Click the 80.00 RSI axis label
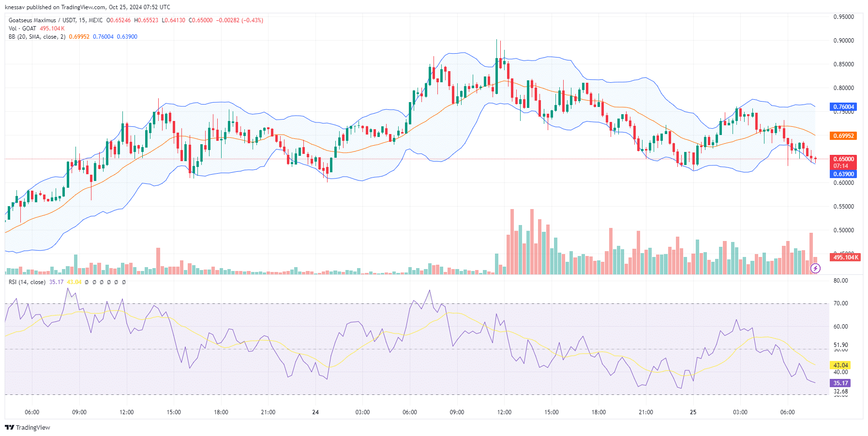 [x=840, y=281]
